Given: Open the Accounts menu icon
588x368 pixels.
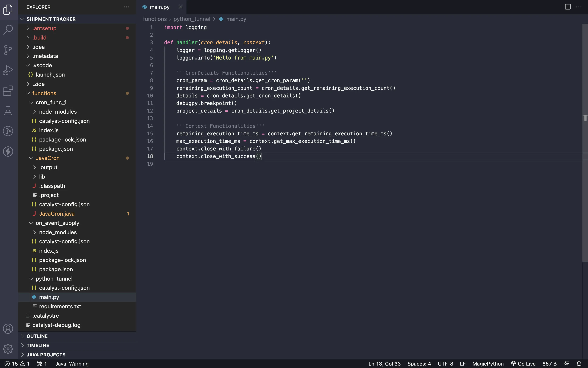Looking at the screenshot, I should [x=8, y=329].
